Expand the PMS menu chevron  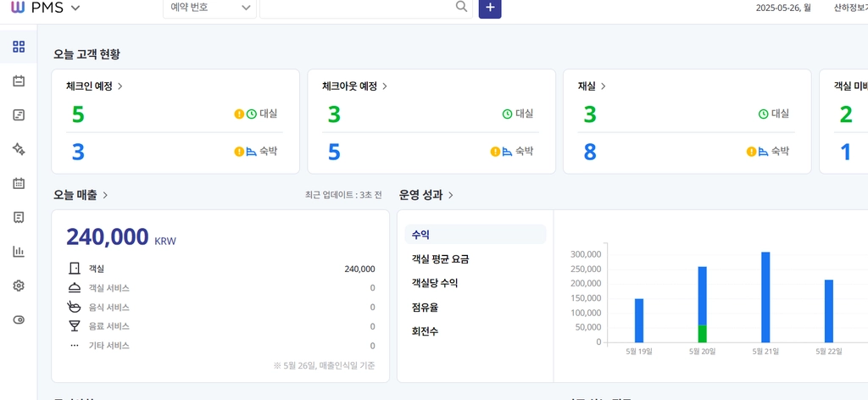(75, 8)
